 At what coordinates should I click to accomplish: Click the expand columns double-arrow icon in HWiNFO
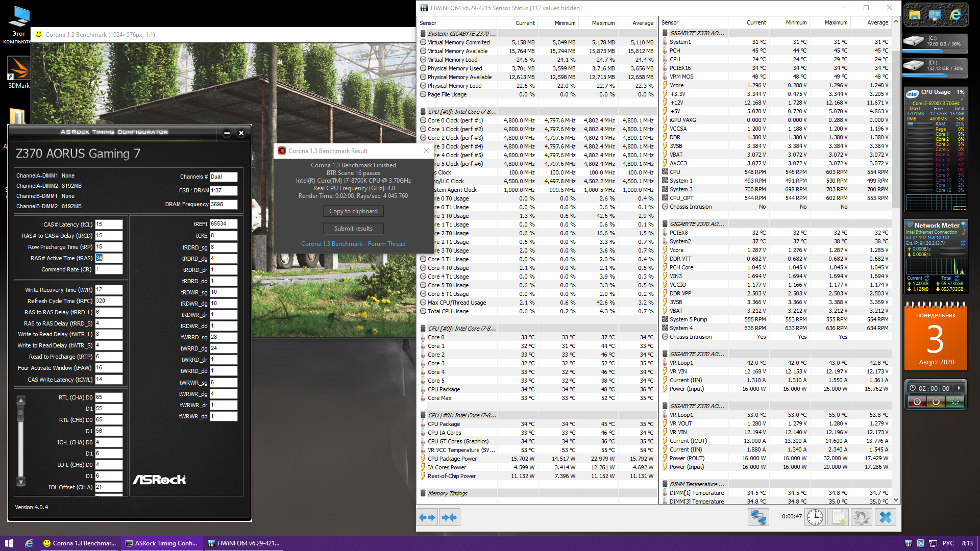point(427,517)
